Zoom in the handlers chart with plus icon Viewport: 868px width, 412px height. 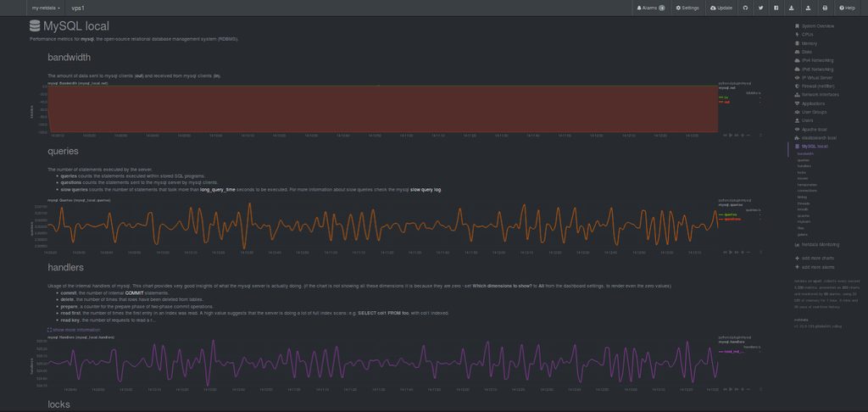pos(743,389)
